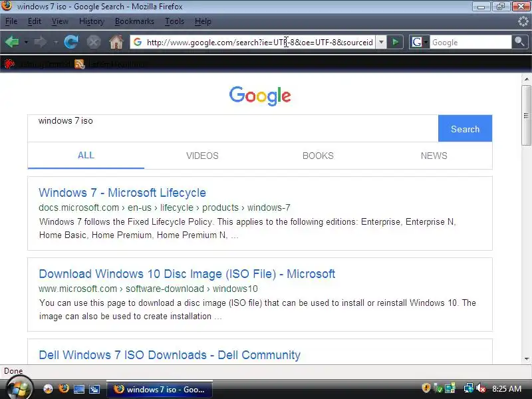532x399 pixels.
Task: Click the green Go arrow button
Action: [395, 42]
